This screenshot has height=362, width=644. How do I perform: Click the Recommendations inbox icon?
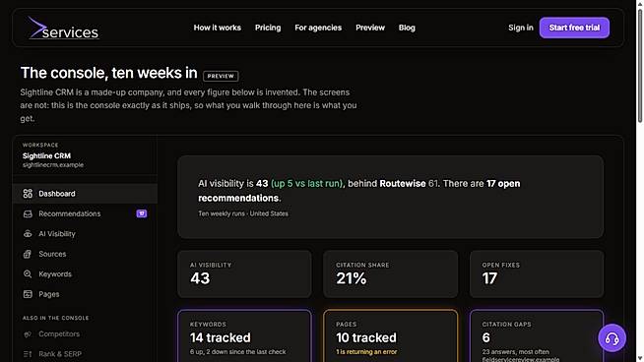[28, 213]
